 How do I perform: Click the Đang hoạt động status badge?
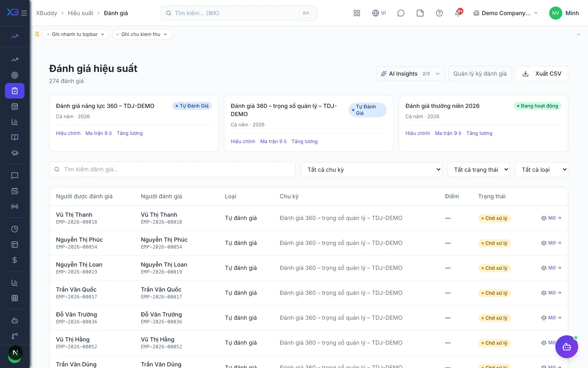click(537, 106)
